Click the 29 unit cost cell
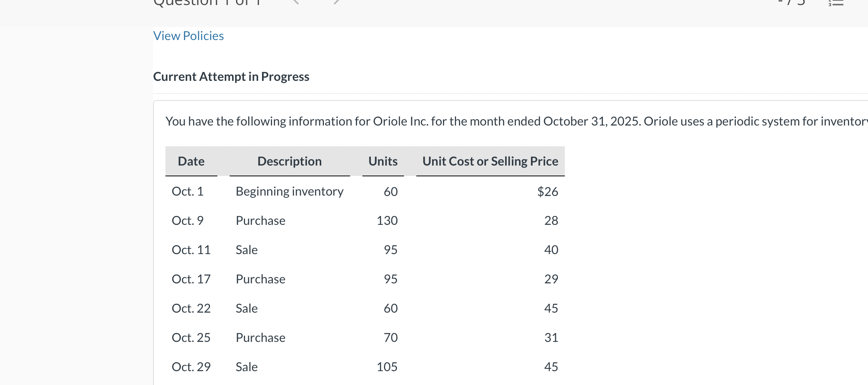 [551, 279]
